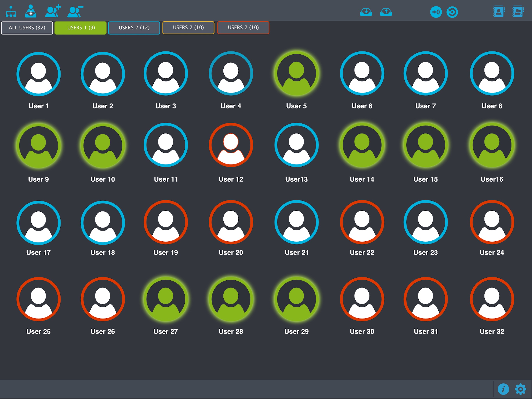Click the circular restore arrow icon
Viewport: 532px width, 399px height.
pyautogui.click(x=452, y=12)
